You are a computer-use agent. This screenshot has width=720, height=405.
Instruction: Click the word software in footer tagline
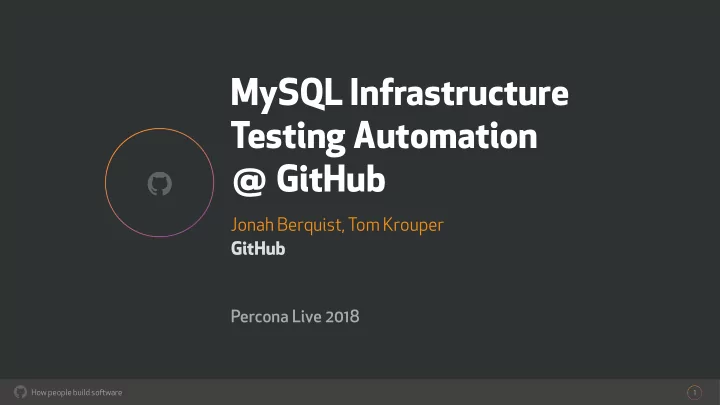click(x=107, y=393)
